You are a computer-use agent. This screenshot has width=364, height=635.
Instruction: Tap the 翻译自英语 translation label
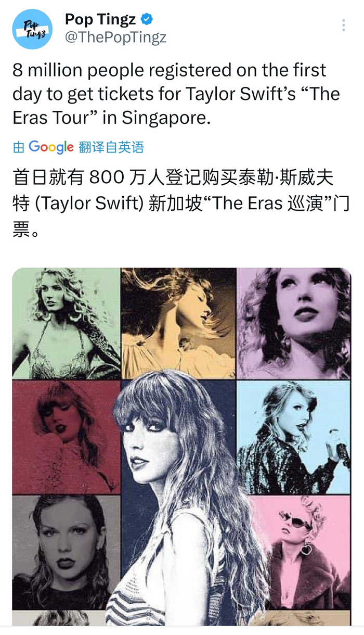coord(111,147)
